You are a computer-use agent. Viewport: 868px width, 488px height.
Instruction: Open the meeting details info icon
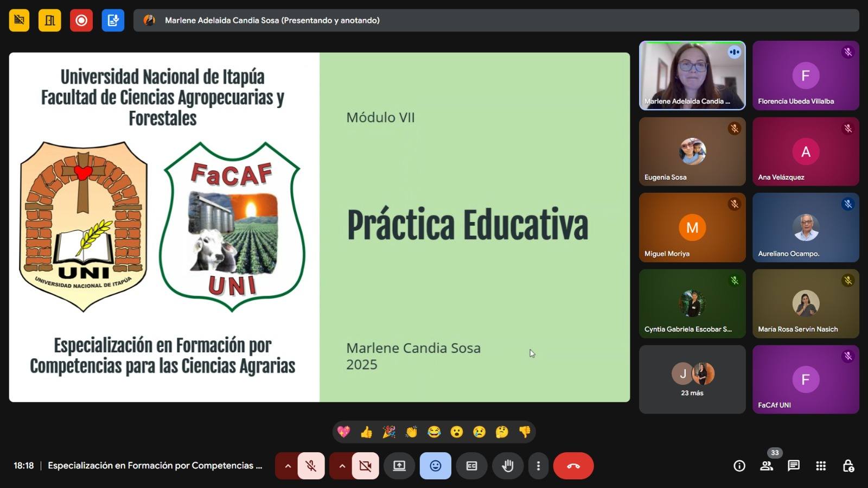pyautogui.click(x=739, y=466)
